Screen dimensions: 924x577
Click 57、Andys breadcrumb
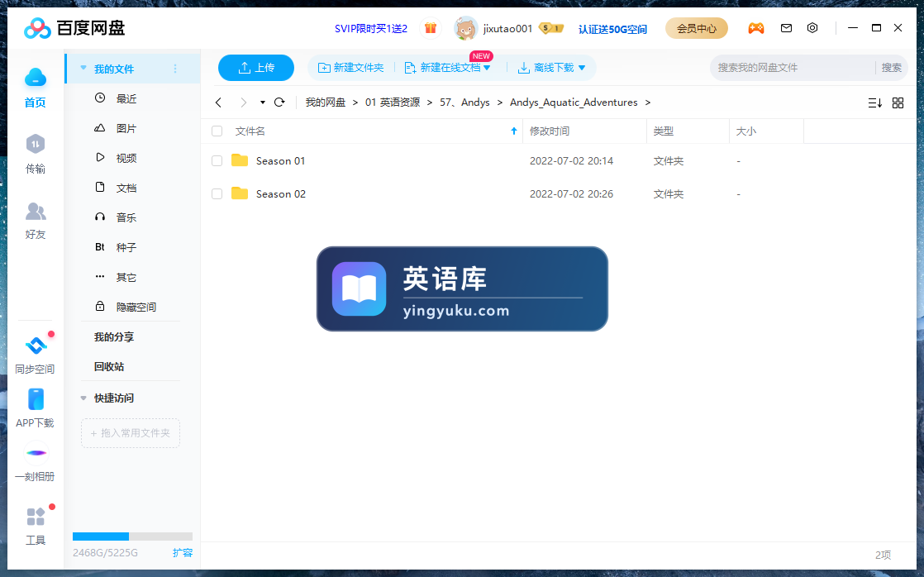(x=464, y=103)
